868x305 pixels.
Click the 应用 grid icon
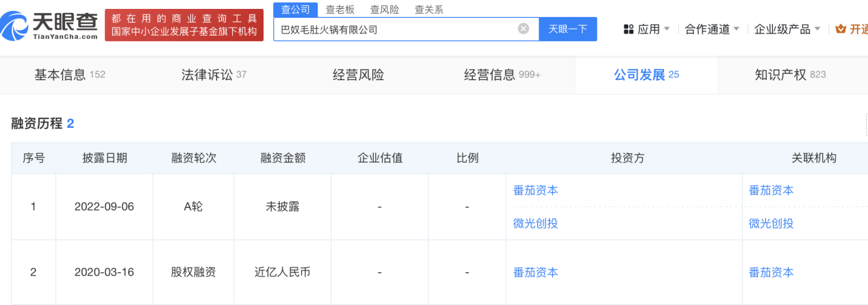628,29
